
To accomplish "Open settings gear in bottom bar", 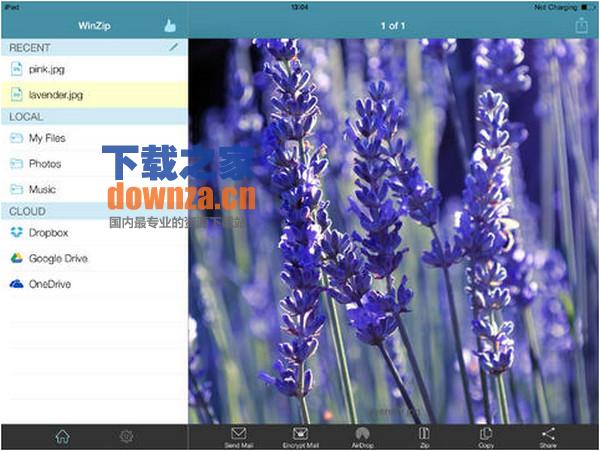I will (126, 436).
